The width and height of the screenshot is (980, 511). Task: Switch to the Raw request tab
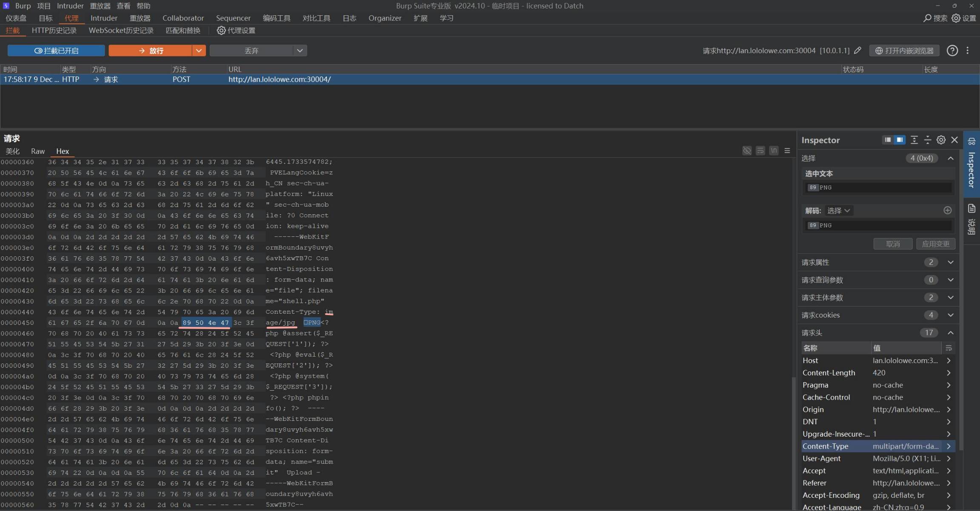(x=37, y=151)
